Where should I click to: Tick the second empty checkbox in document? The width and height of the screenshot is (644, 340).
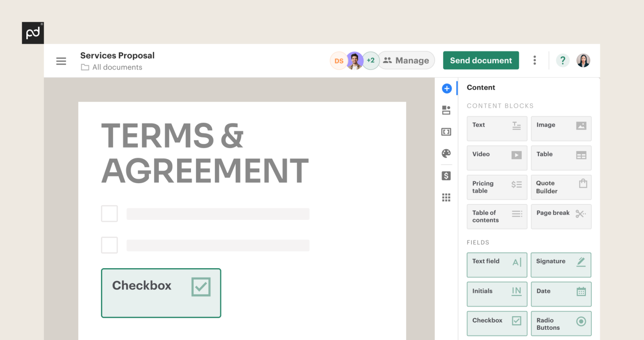tap(110, 245)
